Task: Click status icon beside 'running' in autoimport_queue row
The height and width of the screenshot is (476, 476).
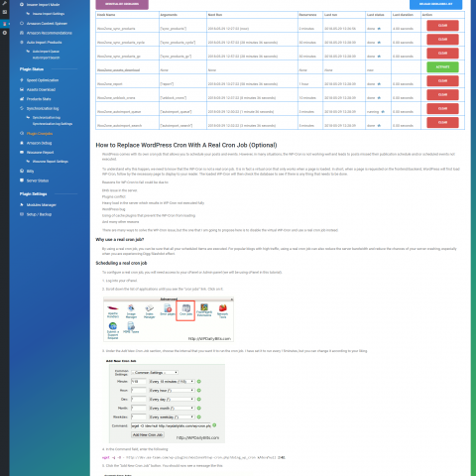Action: 383,112
